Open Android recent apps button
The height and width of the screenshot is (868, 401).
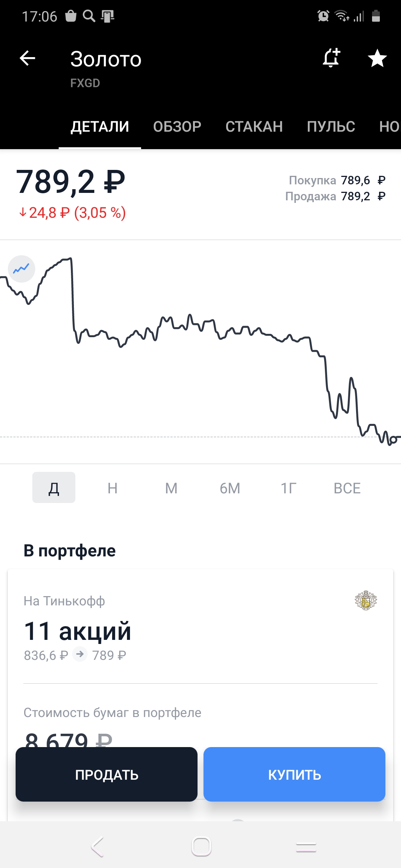(306, 847)
